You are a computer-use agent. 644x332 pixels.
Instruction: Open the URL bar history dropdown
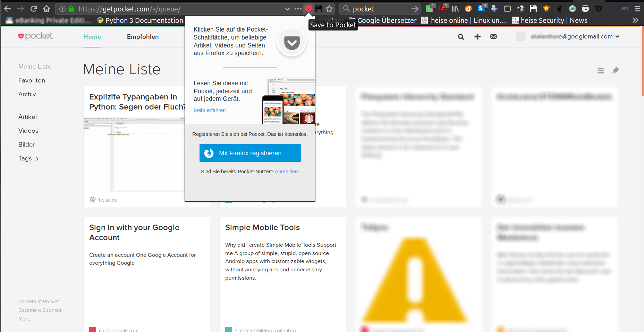pyautogui.click(x=287, y=9)
